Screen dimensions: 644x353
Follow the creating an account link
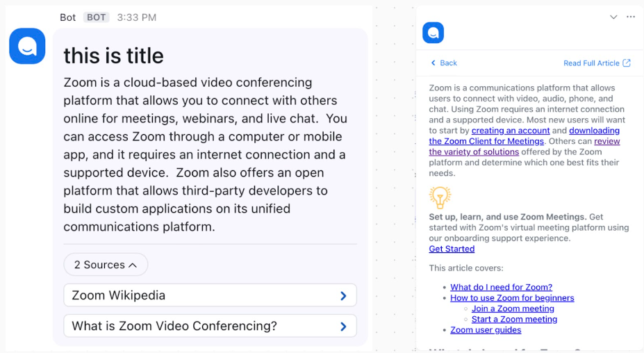tap(511, 130)
